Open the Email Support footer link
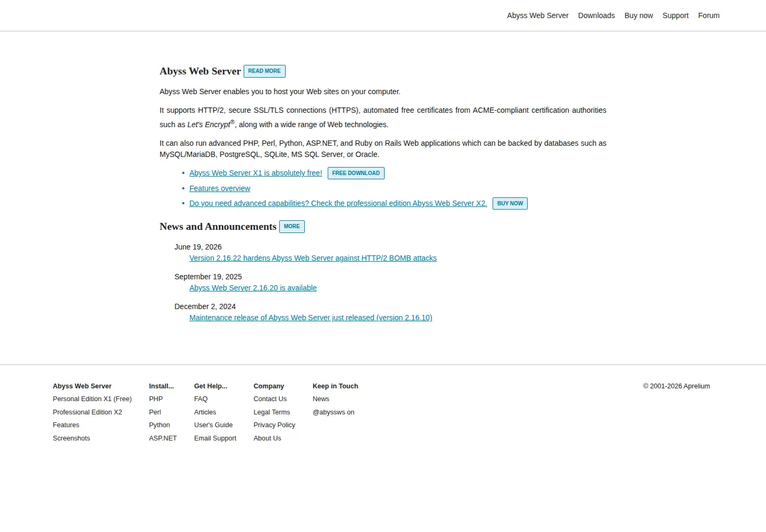This screenshot has width=766, height=532. pos(215,438)
